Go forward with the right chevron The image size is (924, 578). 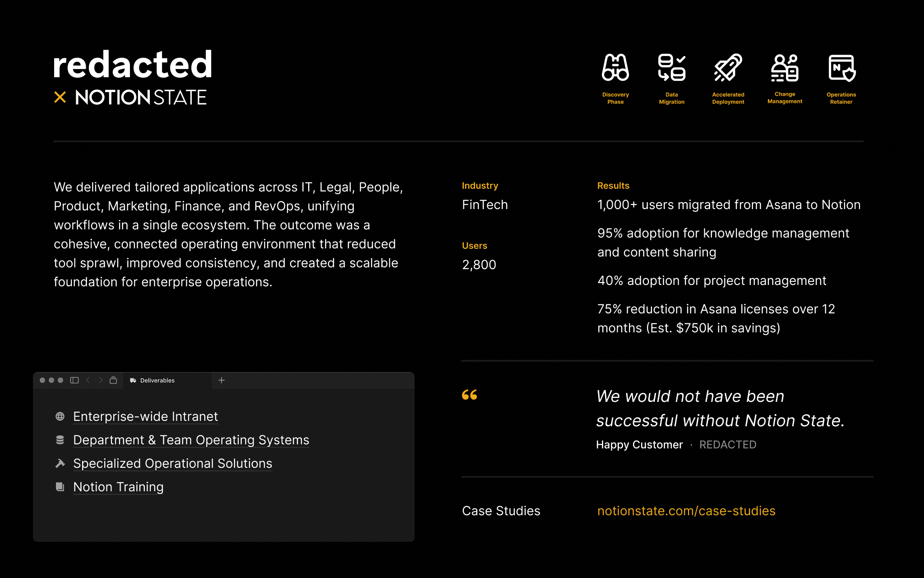click(101, 380)
